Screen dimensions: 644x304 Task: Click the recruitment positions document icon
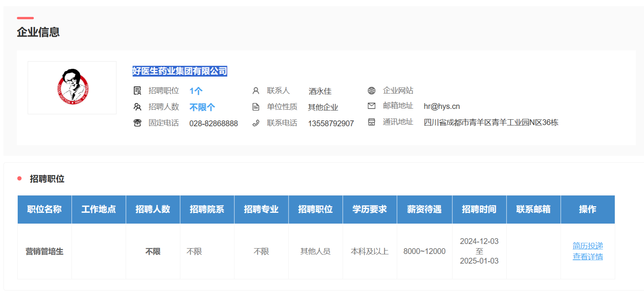click(x=137, y=91)
